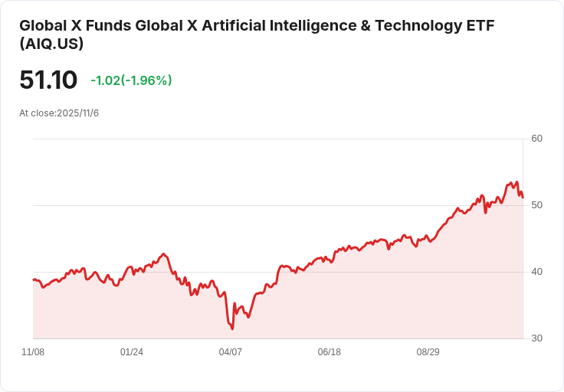Click the chart's highest peak near the end
The width and height of the screenshot is (564, 392).
point(517,182)
